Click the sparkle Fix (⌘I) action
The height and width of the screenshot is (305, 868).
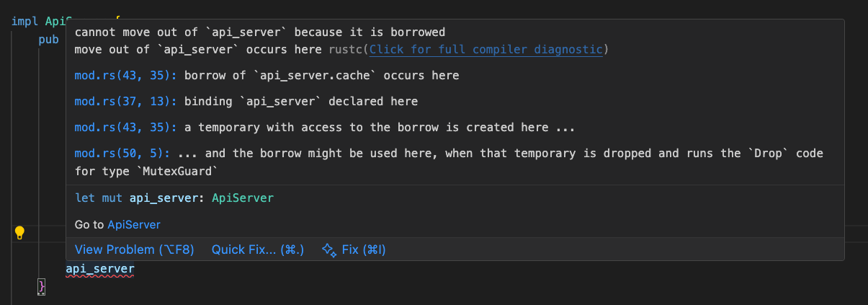354,249
